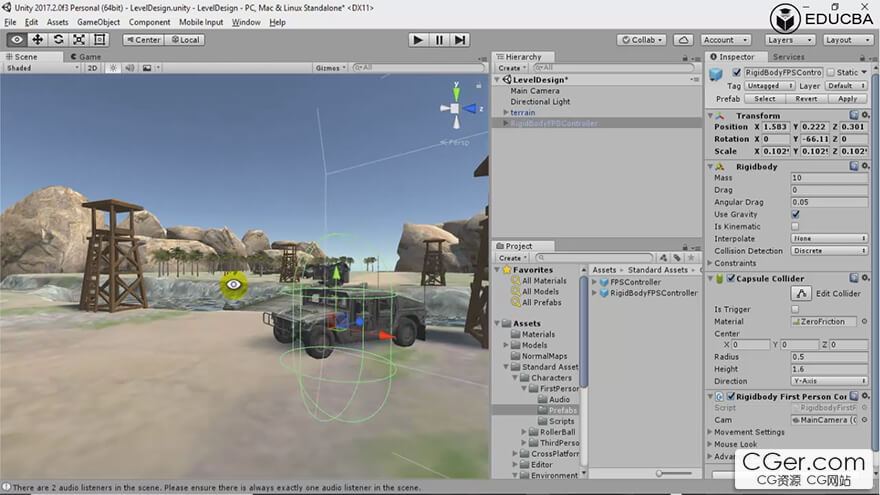The height and width of the screenshot is (495, 880).
Task: Open Transform component help icon
Action: point(854,115)
